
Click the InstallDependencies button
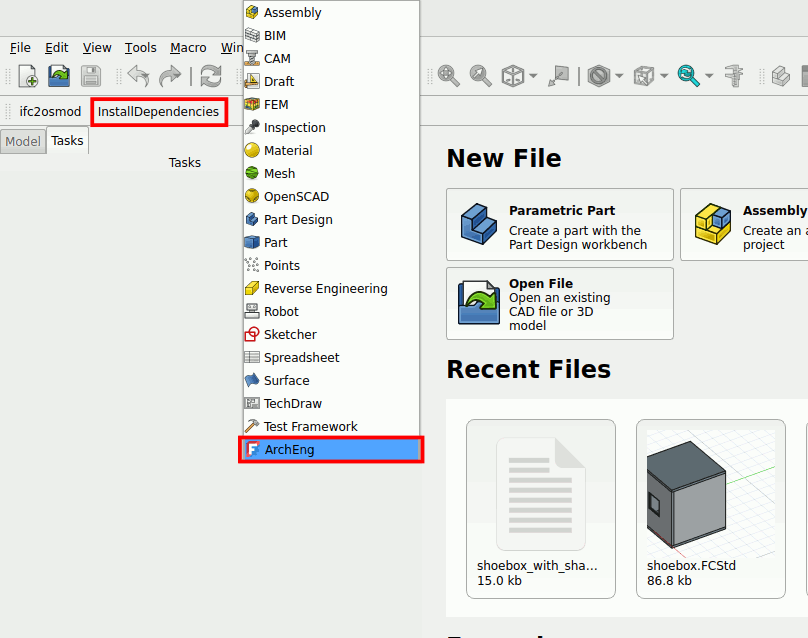coord(158,112)
